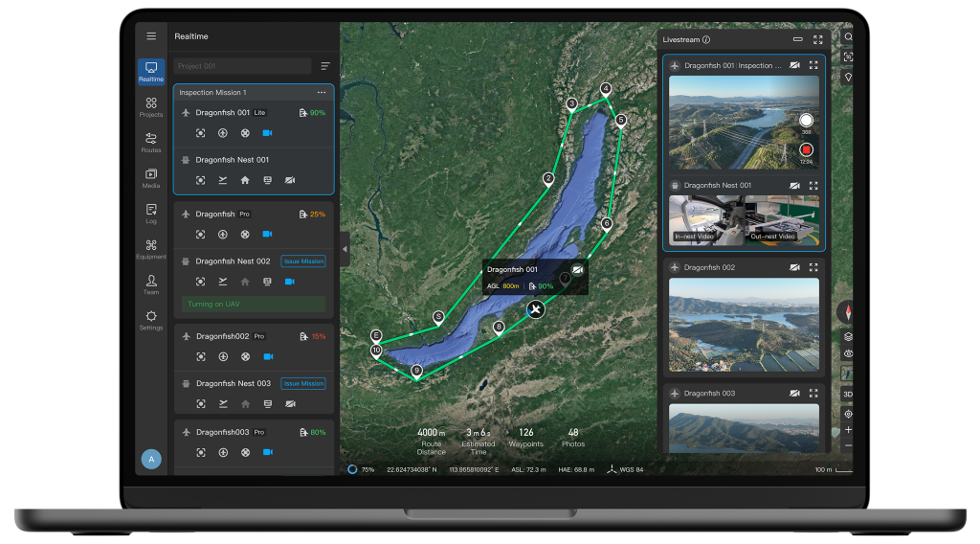Open the Routes section in sidebar
980x544 pixels.
pyautogui.click(x=151, y=142)
